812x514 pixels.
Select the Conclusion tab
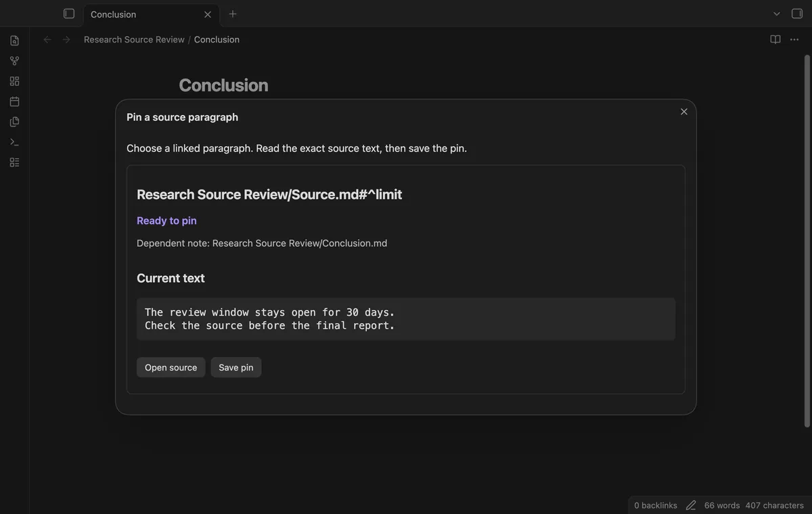150,14
